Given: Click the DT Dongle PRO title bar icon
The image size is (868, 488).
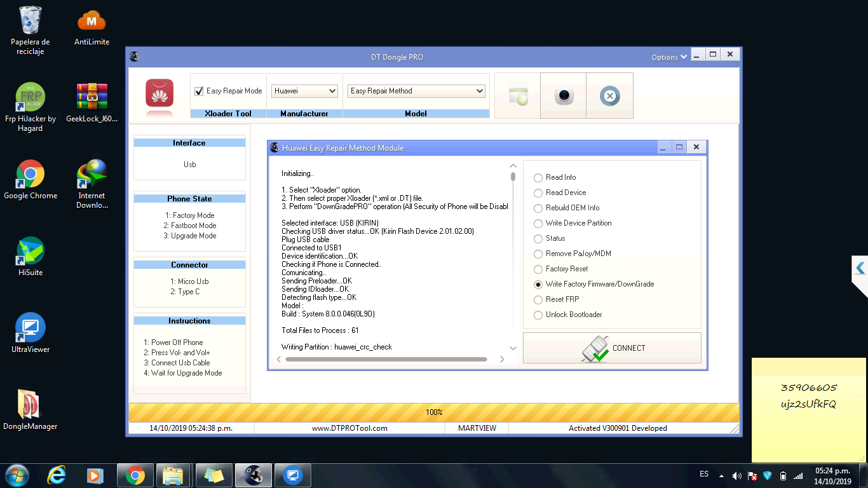Looking at the screenshot, I should 135,57.
